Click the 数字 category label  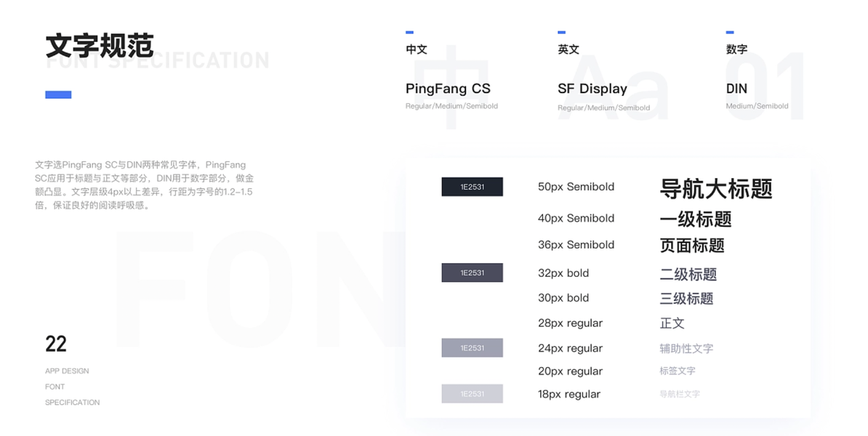[736, 49]
